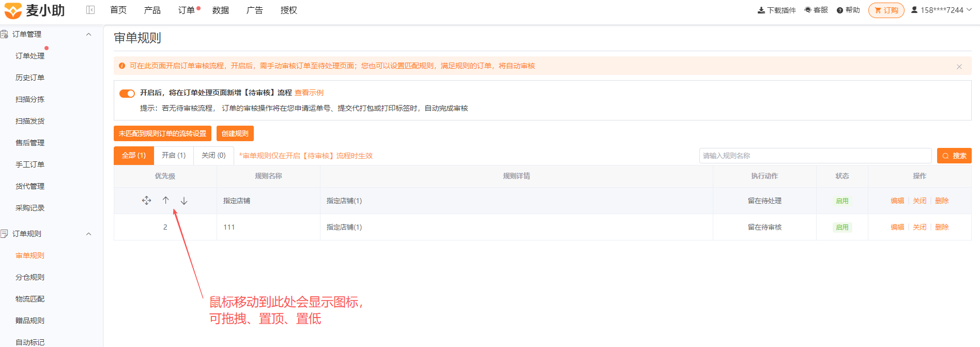Image resolution: width=980 pixels, height=347 pixels.
Task: Click the 执行动作 column header
Action: pos(764,176)
